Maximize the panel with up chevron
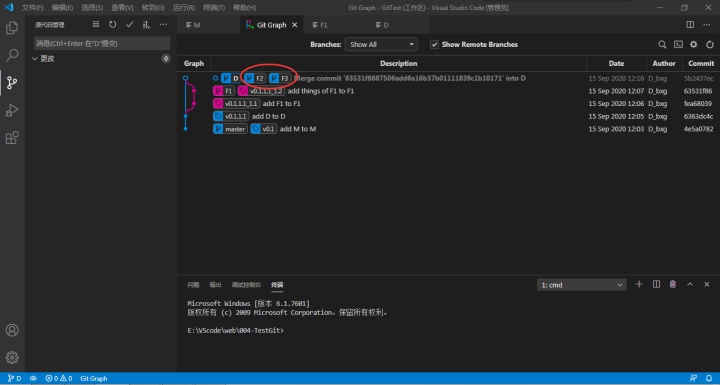 click(x=690, y=284)
